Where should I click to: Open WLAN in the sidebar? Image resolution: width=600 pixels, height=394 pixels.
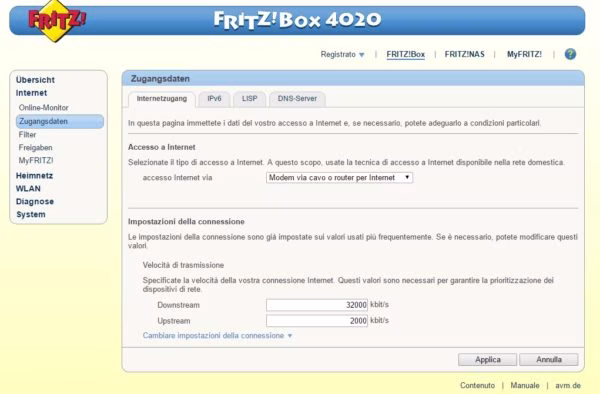[x=28, y=189]
